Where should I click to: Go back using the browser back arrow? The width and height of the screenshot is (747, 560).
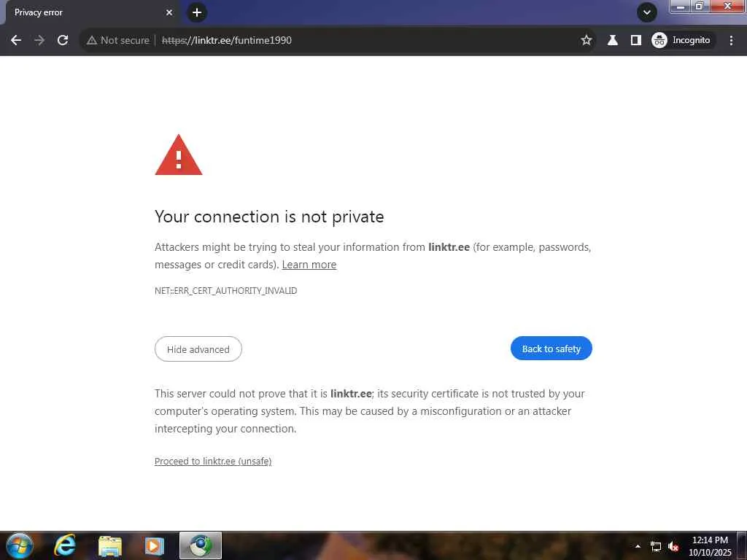pos(16,41)
